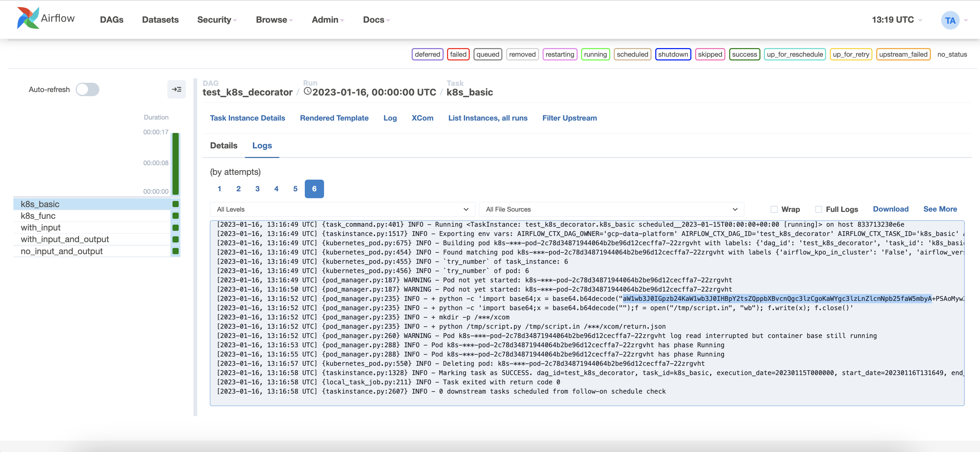Open the Datasets menu item

pos(160,20)
